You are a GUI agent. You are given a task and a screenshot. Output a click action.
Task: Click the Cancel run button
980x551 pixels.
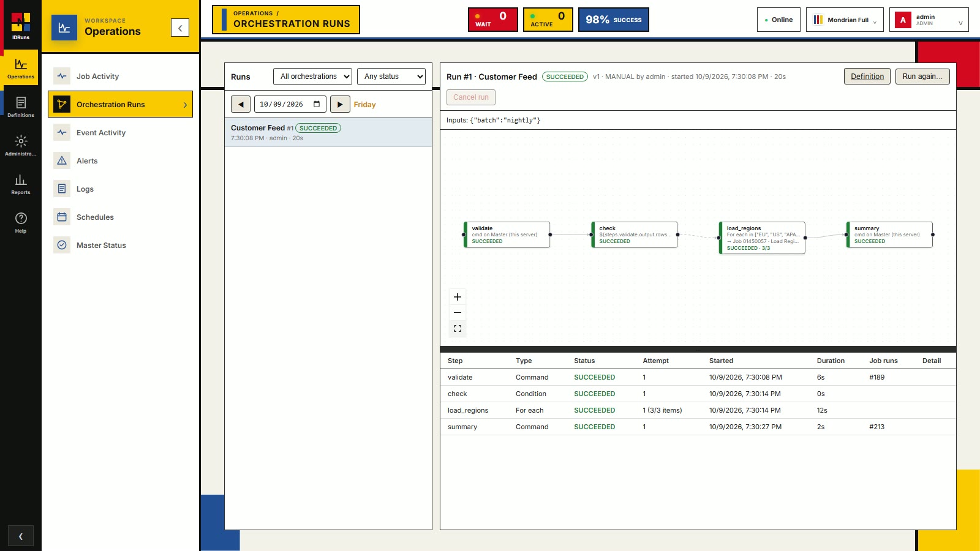coord(471,97)
